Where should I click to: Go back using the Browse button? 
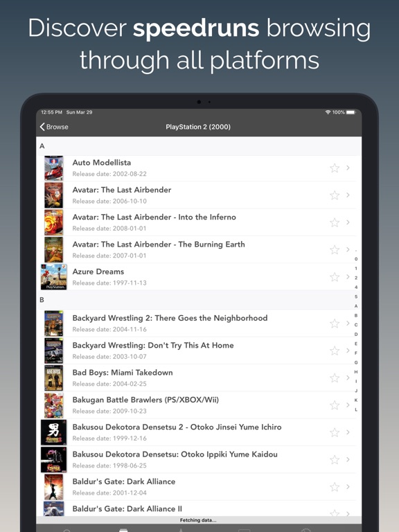coord(54,127)
